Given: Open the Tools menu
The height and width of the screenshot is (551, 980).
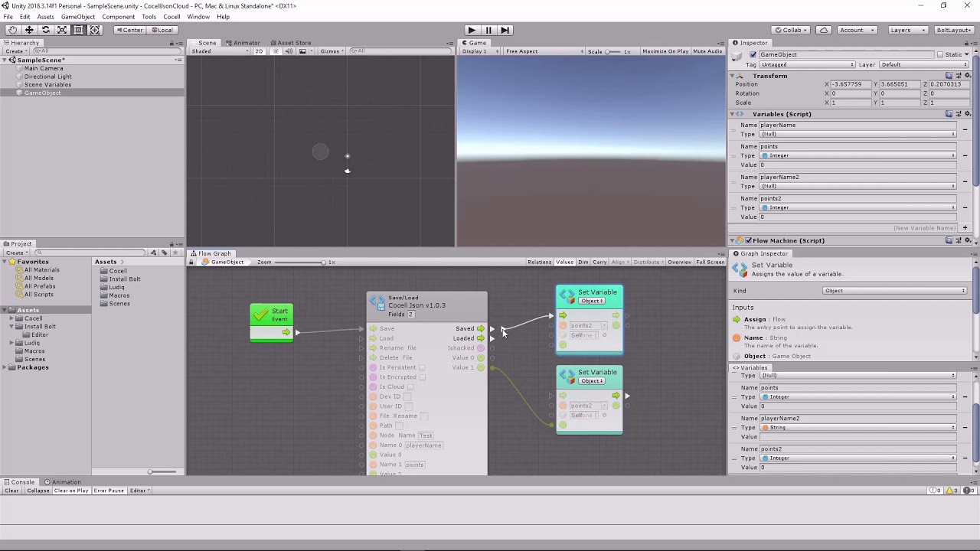Looking at the screenshot, I should tap(149, 17).
